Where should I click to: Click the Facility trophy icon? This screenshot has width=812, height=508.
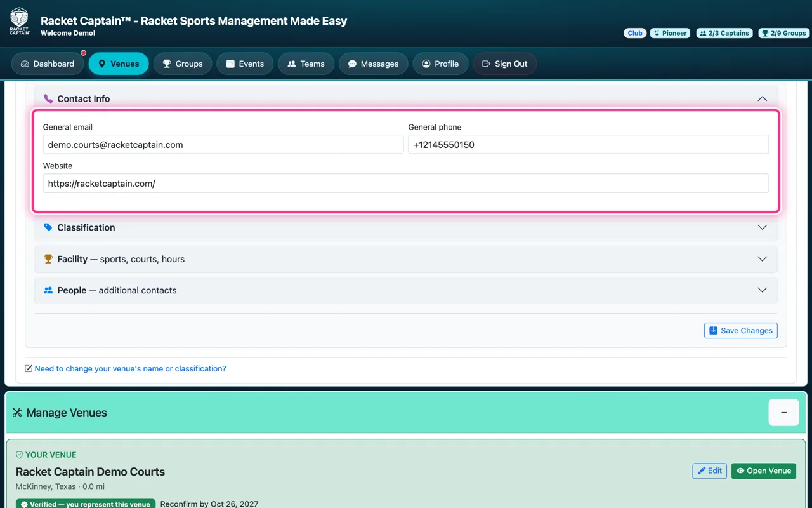click(48, 259)
